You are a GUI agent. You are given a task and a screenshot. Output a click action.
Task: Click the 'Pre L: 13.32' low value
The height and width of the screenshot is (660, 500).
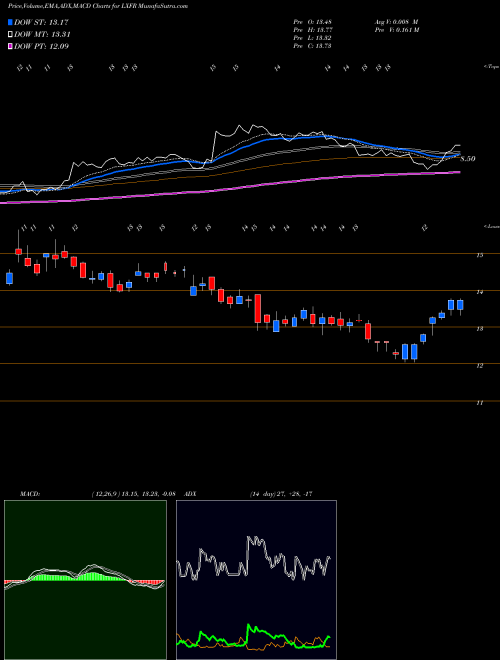coord(312,38)
